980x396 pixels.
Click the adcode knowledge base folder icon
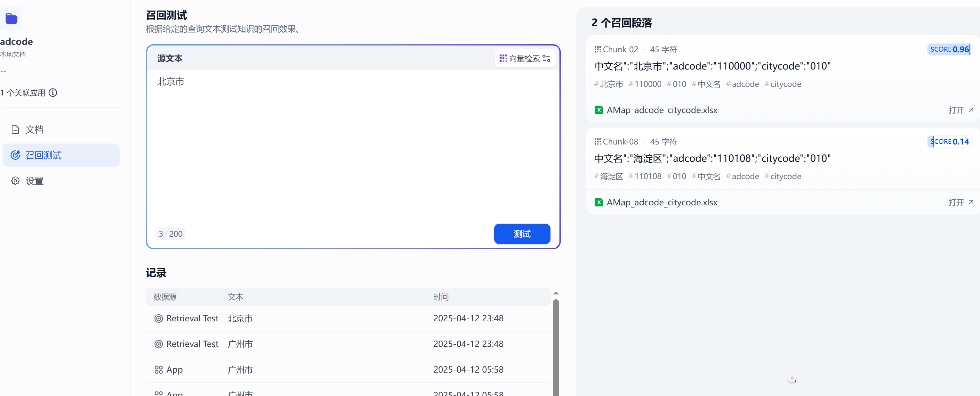pyautogui.click(x=12, y=19)
